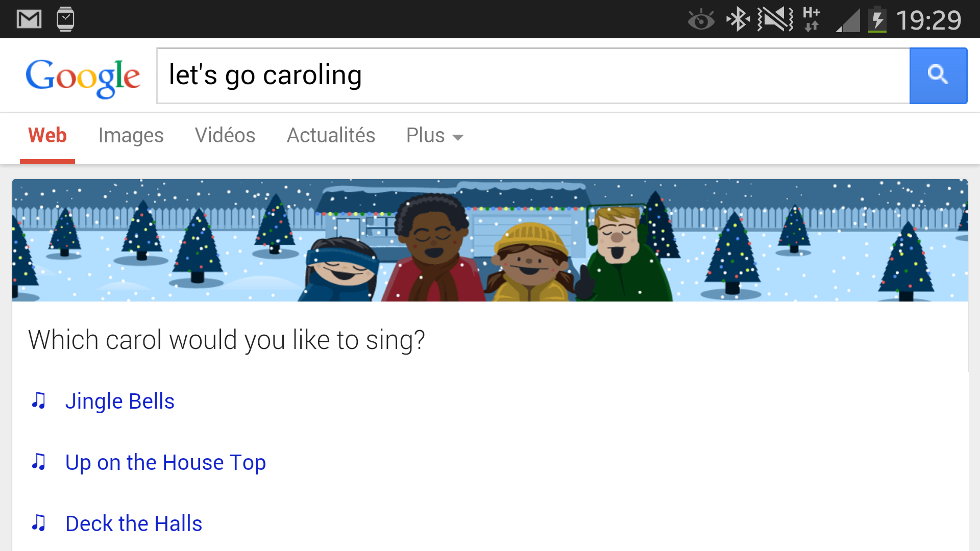The width and height of the screenshot is (980, 551).
Task: Tap the battery charging icon
Action: click(x=877, y=19)
